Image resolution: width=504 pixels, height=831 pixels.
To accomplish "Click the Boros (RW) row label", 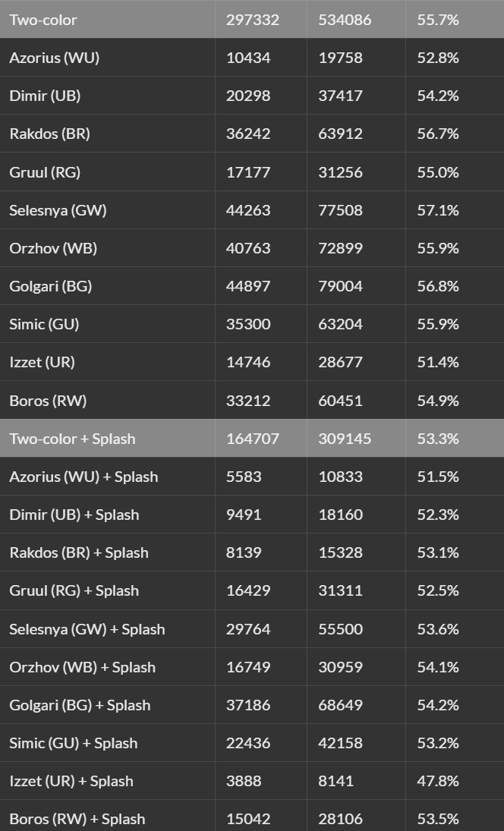I will tap(47, 401).
